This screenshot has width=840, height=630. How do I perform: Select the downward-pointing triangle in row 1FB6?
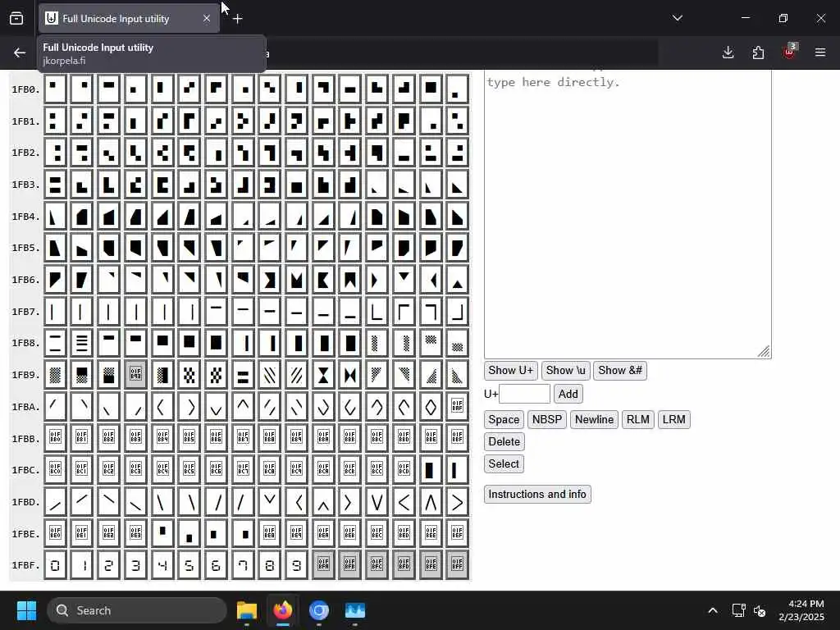coord(404,280)
